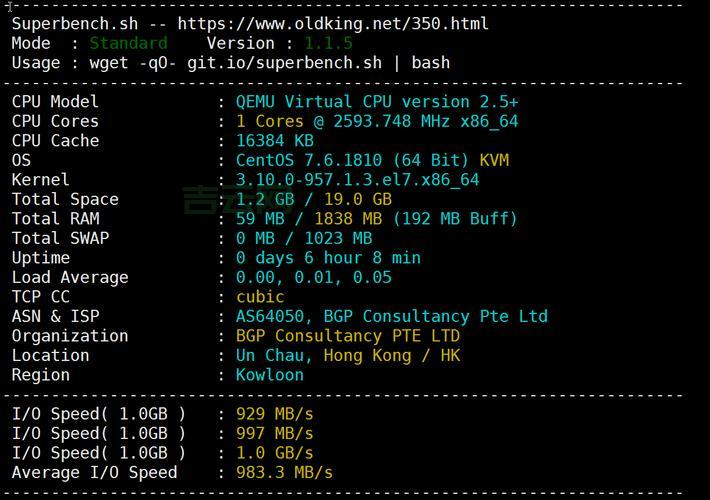The width and height of the screenshot is (710, 500).
Task: Click the Average I/O Speed 983.3 MB/s
Action: [284, 472]
